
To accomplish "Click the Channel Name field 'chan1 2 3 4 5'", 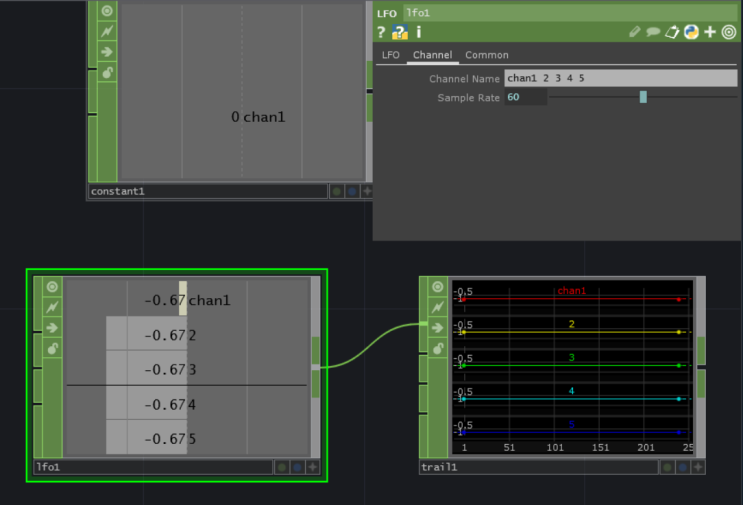I will pyautogui.click(x=621, y=78).
